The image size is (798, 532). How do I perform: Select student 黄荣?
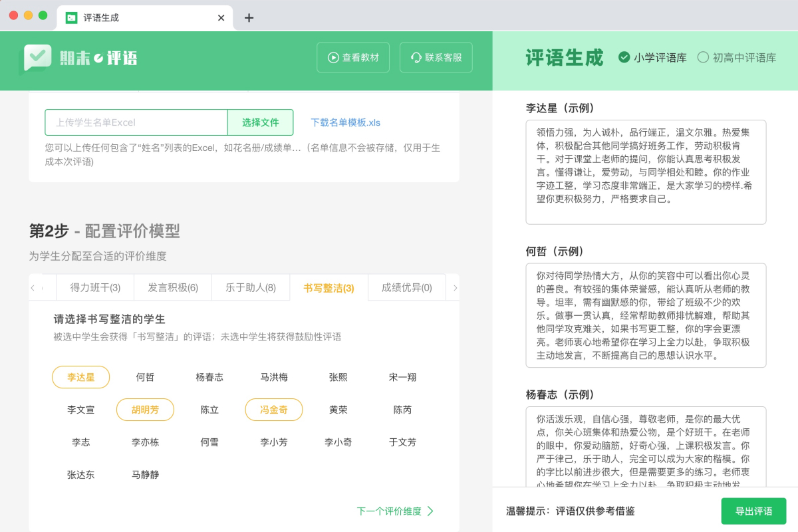coord(338,410)
